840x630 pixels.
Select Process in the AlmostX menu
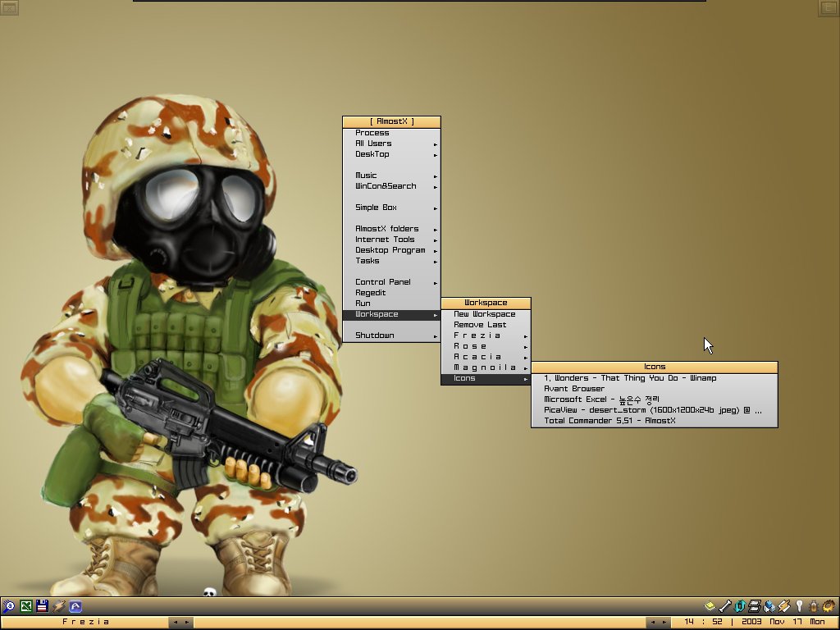pyautogui.click(x=391, y=133)
